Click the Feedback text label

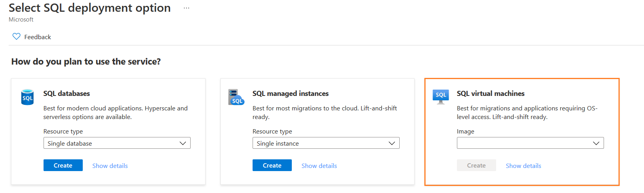coord(38,37)
